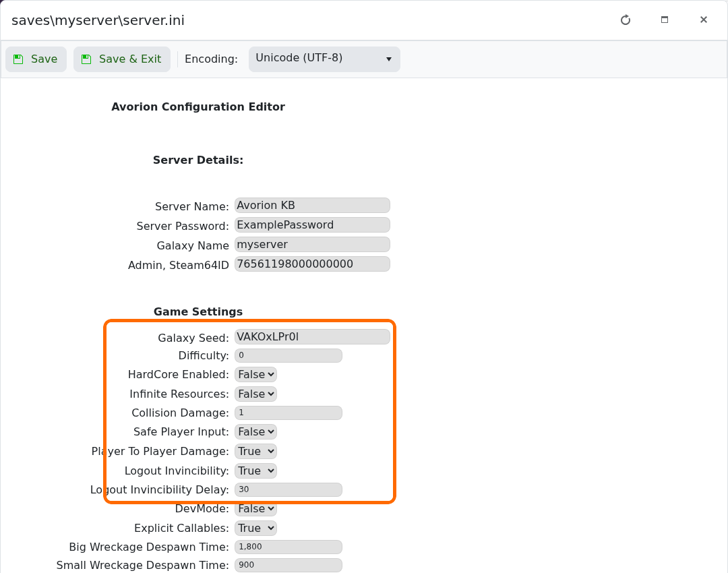Click the 'Avorion Configuration Editor' heading
Screen dimensions: 728x573
click(x=198, y=107)
